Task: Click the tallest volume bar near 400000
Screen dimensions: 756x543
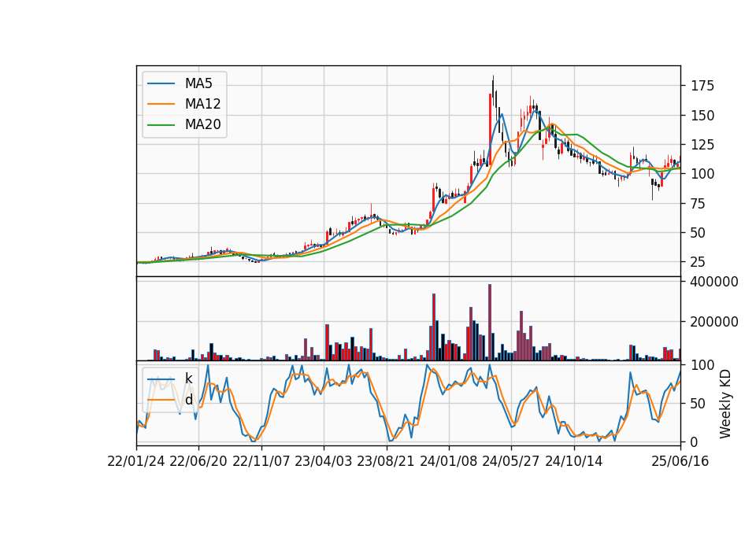Action: [490, 323]
